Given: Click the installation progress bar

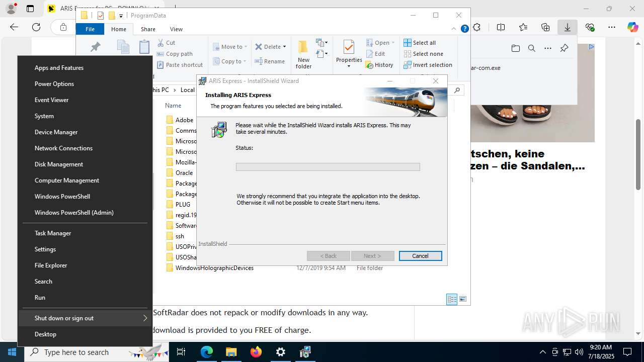Looking at the screenshot, I should [328, 167].
